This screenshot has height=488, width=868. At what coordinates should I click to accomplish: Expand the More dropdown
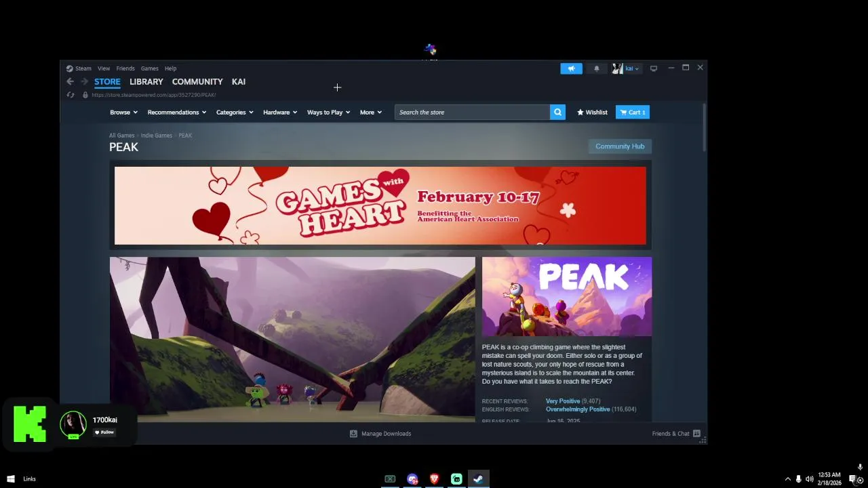(371, 113)
